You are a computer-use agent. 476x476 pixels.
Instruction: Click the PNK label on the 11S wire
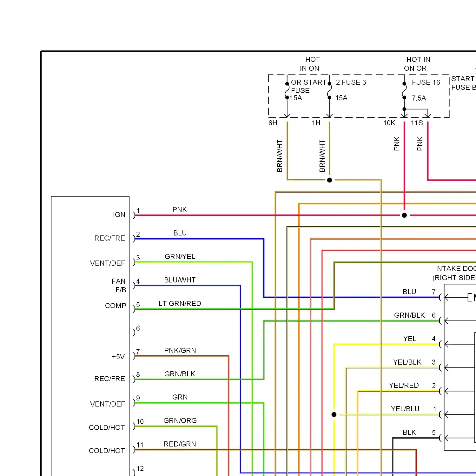420,144
